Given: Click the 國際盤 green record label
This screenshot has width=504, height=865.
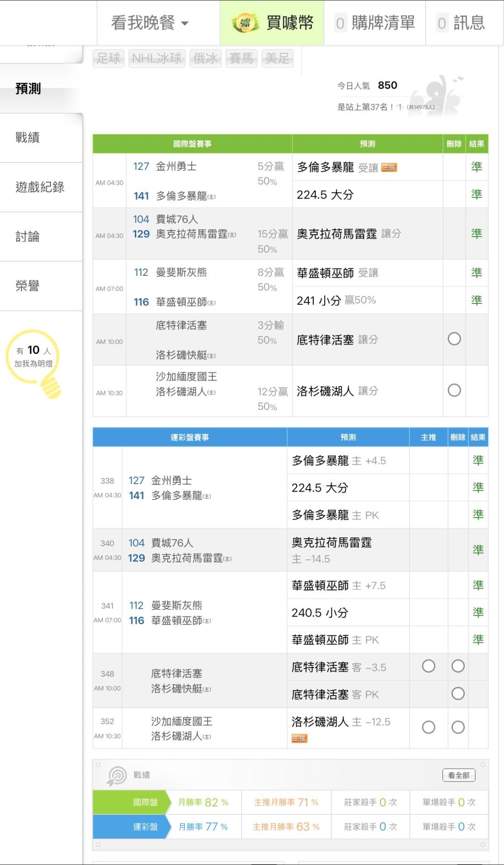Looking at the screenshot, I should point(145,802).
